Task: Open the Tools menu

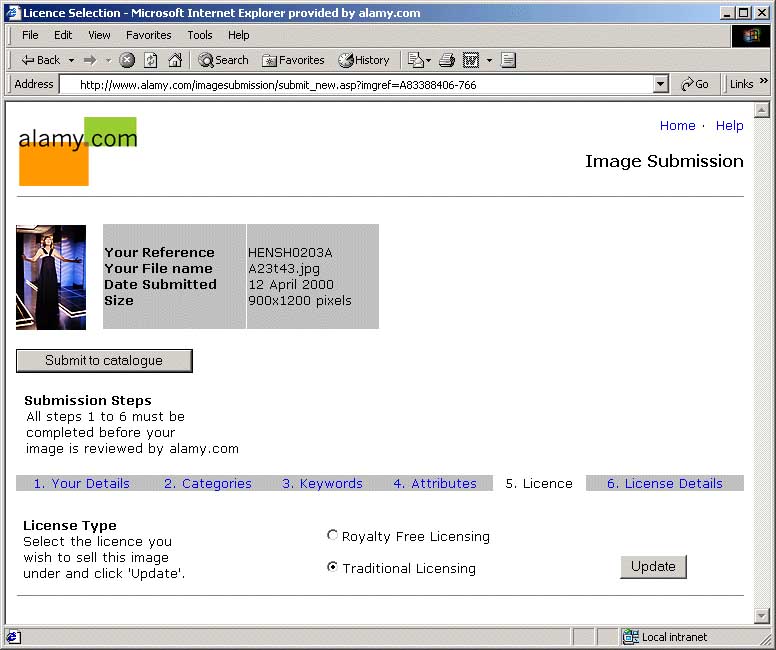Action: pyautogui.click(x=200, y=35)
